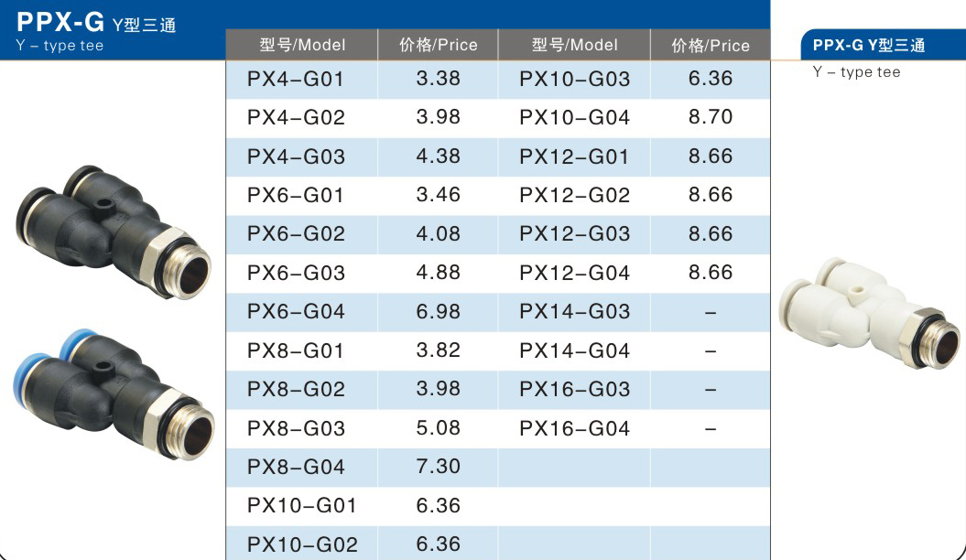Click the 8.70 price cell
Image resolution: width=966 pixels, height=560 pixels.
711,117
